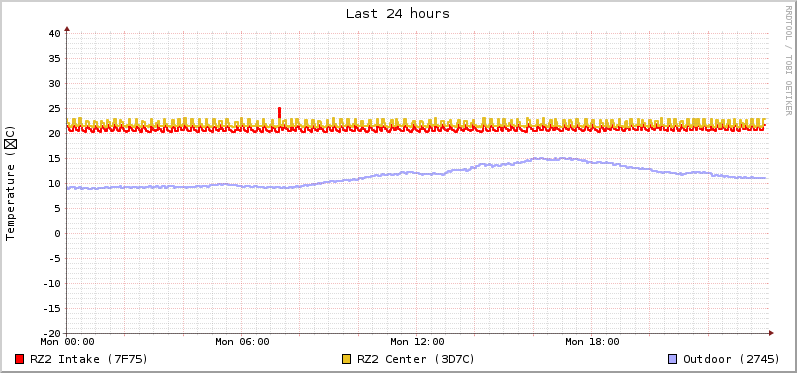Click the Last 24 hours chart title

[398, 14]
